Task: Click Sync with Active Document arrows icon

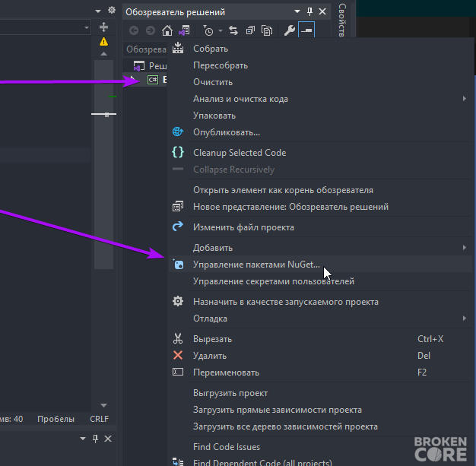Action: click(233, 30)
